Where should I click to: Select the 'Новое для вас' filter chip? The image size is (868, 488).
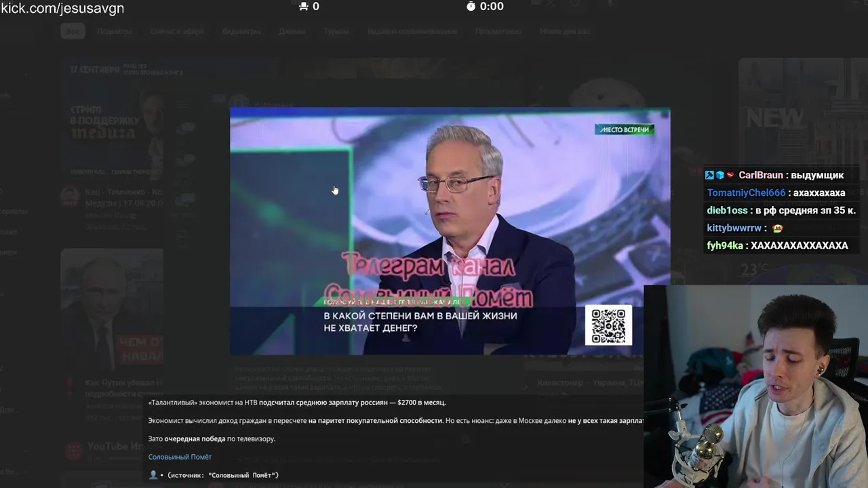(x=564, y=31)
